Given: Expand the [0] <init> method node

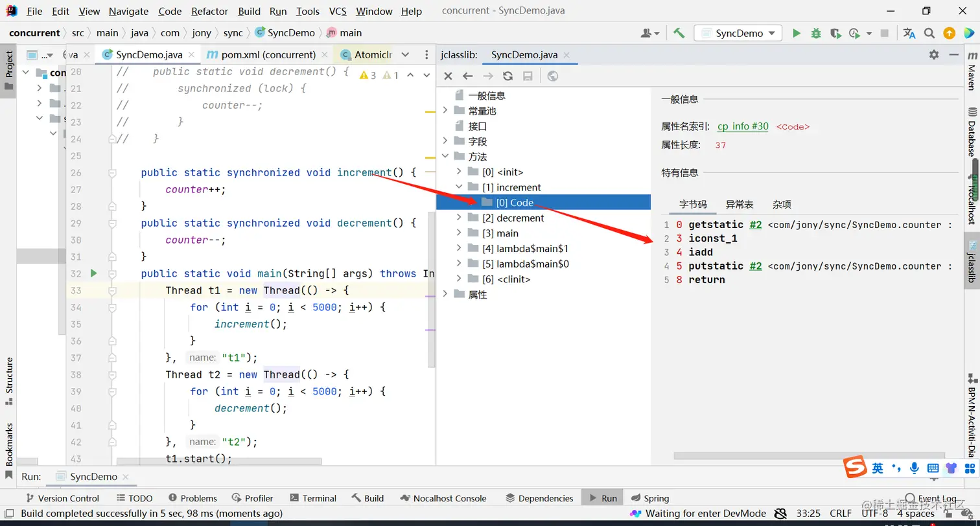Looking at the screenshot, I should tap(459, 172).
